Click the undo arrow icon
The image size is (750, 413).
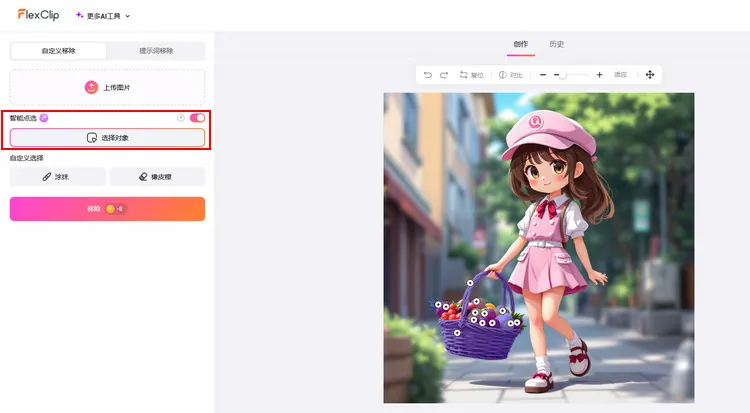428,75
